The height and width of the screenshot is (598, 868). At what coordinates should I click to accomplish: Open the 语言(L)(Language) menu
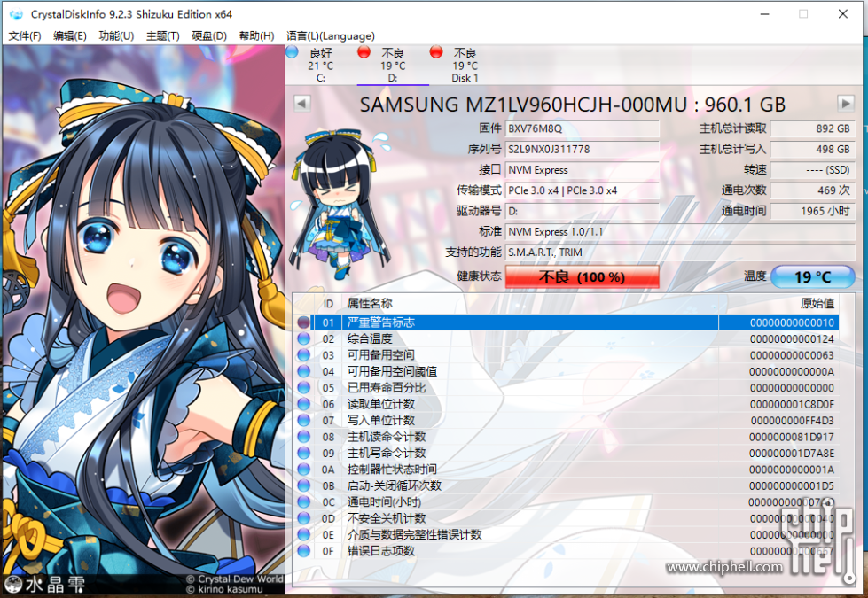331,36
